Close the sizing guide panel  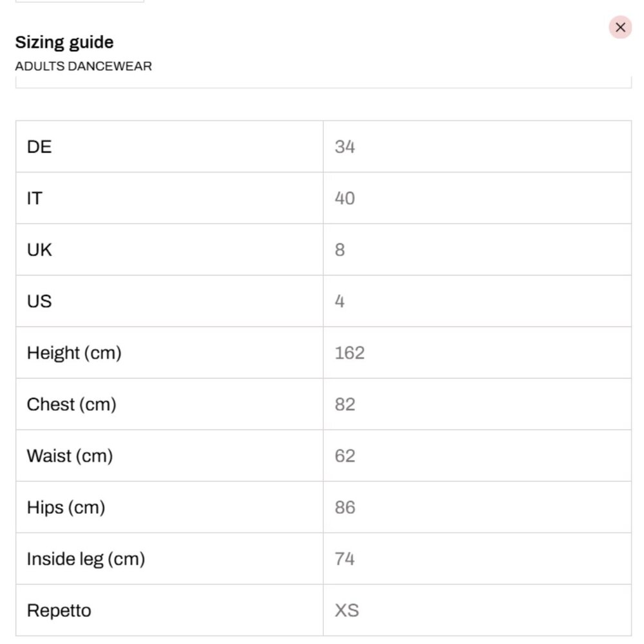click(x=620, y=27)
